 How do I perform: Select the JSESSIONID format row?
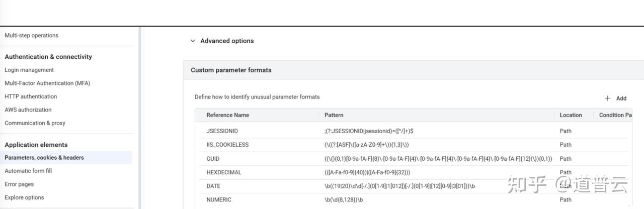click(222, 131)
